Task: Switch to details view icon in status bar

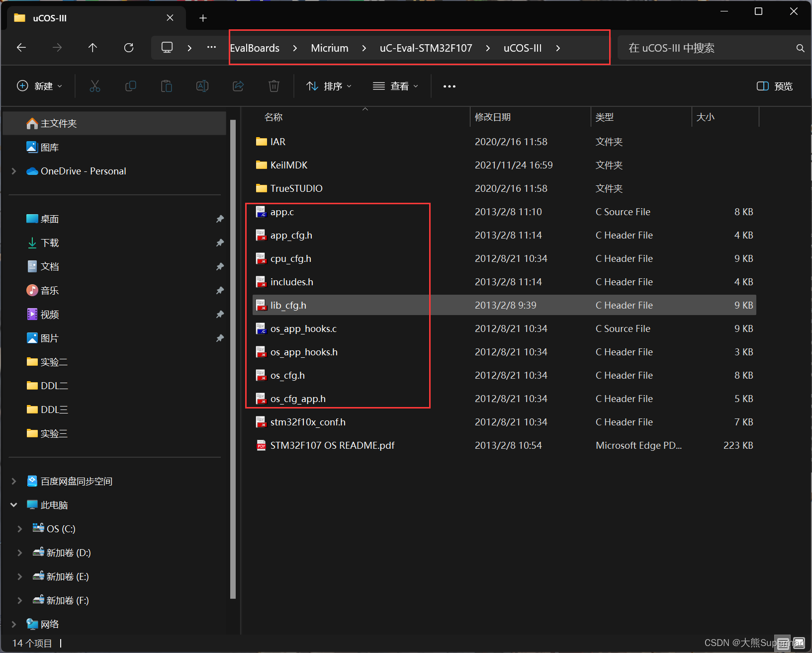Action: [783, 643]
